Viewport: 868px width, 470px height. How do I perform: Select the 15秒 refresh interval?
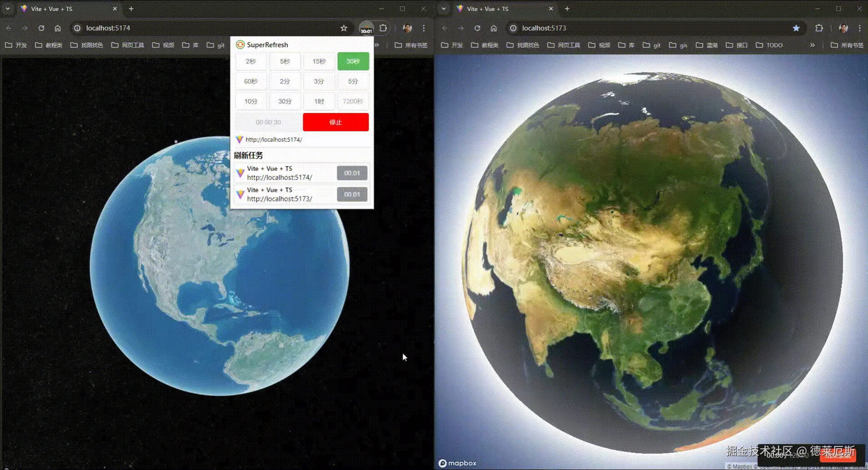click(x=319, y=61)
